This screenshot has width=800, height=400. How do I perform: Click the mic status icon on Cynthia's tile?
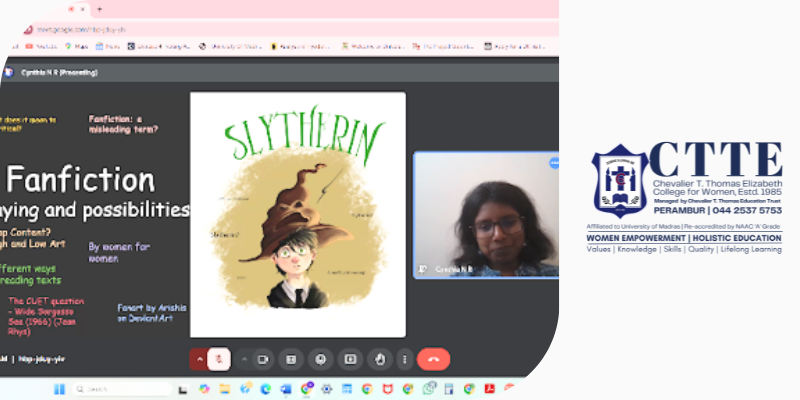click(x=422, y=269)
